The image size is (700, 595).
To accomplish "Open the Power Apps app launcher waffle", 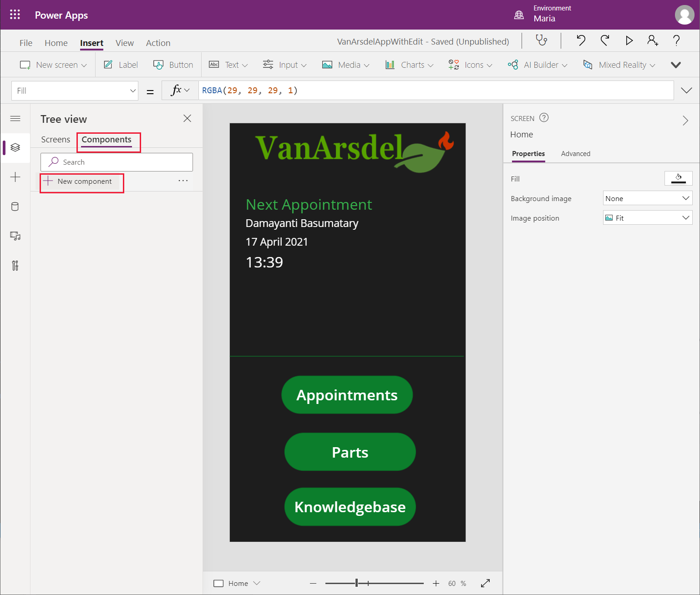I will coord(15,15).
